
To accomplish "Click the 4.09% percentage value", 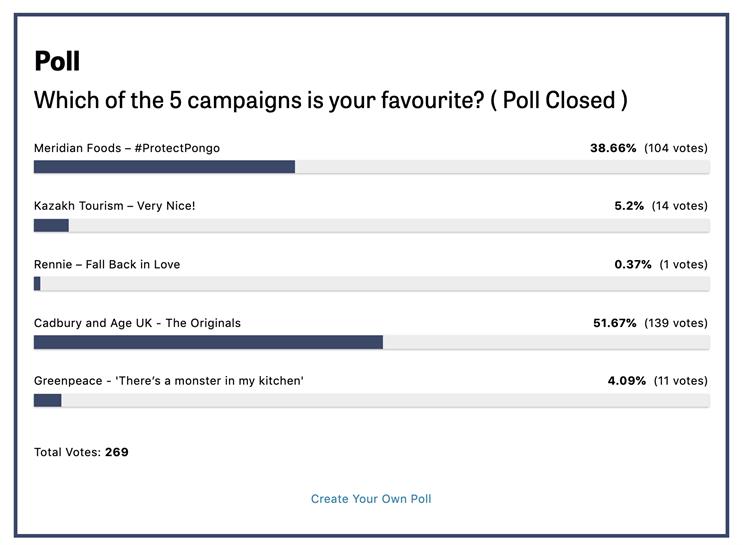I will [627, 381].
